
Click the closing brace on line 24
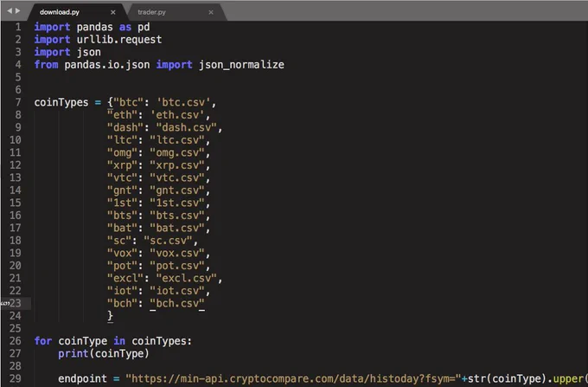click(x=111, y=316)
